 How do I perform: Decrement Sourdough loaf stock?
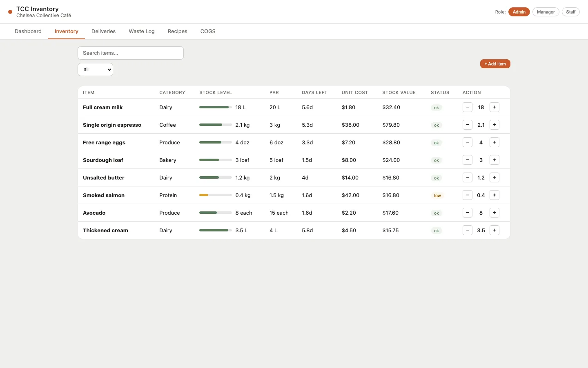pos(468,160)
